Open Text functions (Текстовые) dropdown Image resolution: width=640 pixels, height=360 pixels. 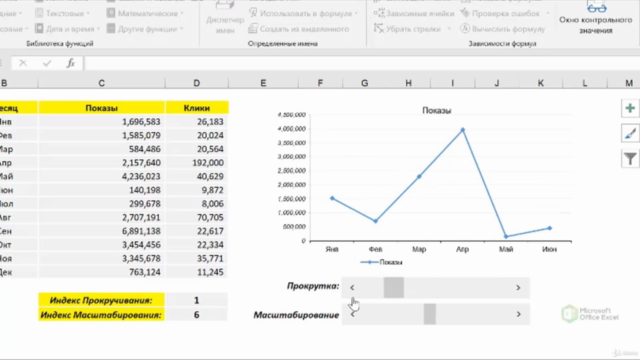coord(62,13)
